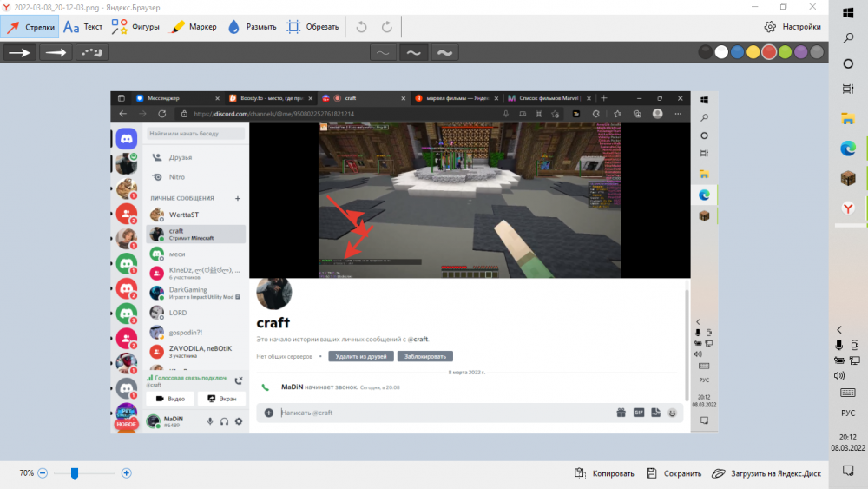Open the network tray icon
This screenshot has width=868, height=489.
tap(855, 360)
